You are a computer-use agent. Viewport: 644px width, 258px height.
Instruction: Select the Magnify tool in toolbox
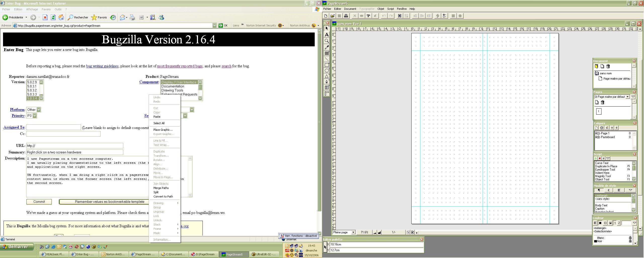(327, 41)
